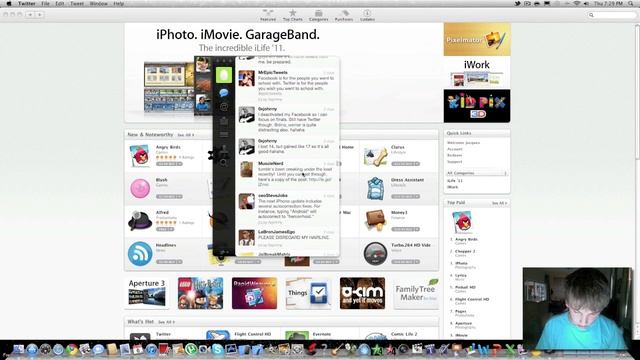This screenshot has height=360, width=640.
Task: Click the Wi-Fi status icon in menu bar
Action: pyautogui.click(x=576, y=3)
